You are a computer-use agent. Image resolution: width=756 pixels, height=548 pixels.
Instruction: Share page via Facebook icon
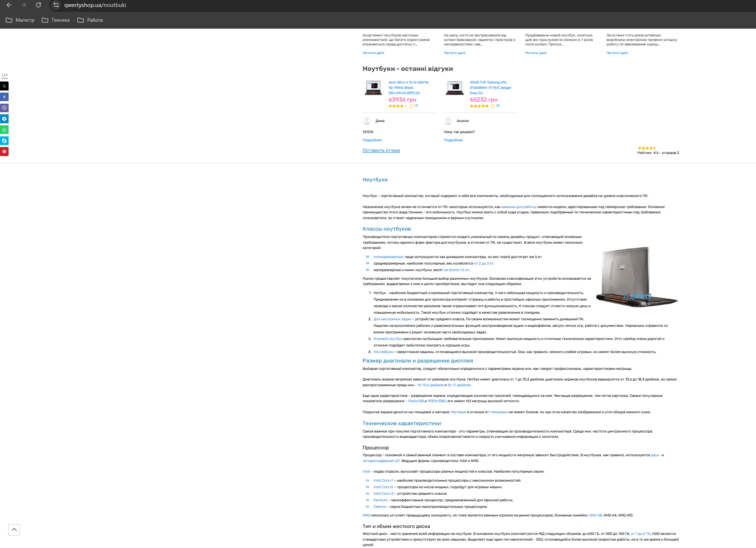(x=4, y=97)
